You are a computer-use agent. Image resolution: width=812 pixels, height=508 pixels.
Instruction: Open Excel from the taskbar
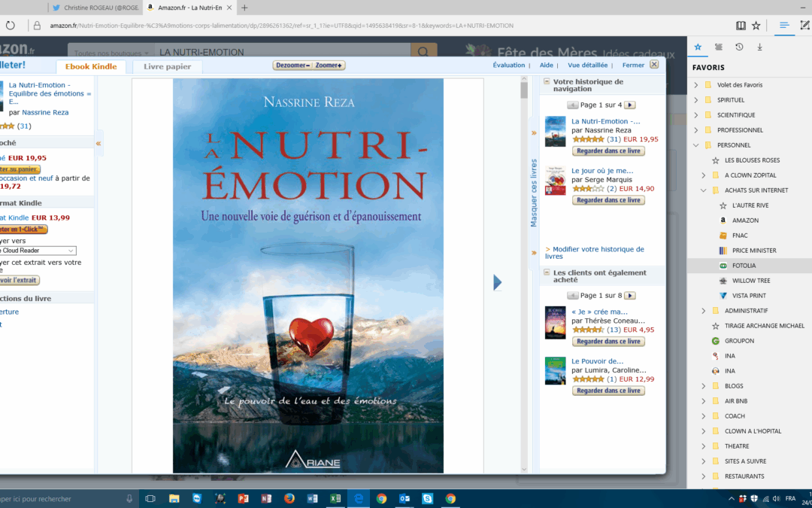point(335,499)
